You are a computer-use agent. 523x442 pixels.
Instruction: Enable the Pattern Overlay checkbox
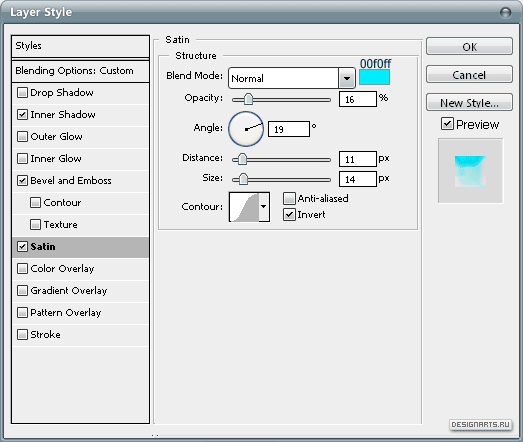(x=22, y=313)
